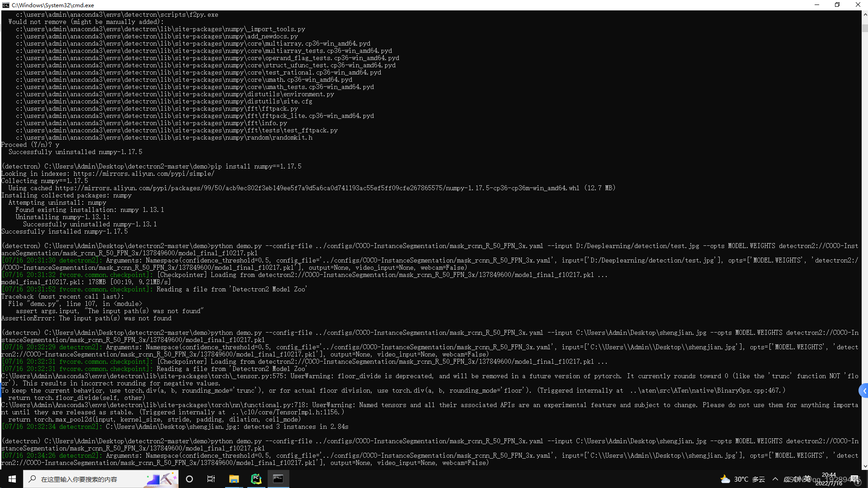Image resolution: width=868 pixels, height=488 pixels.
Task: Minimize the command prompt window
Action: click(816, 5)
